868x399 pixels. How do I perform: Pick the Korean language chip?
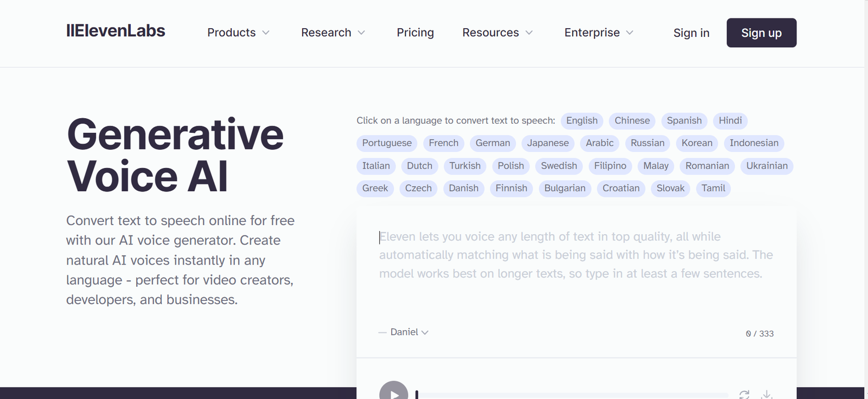click(697, 143)
